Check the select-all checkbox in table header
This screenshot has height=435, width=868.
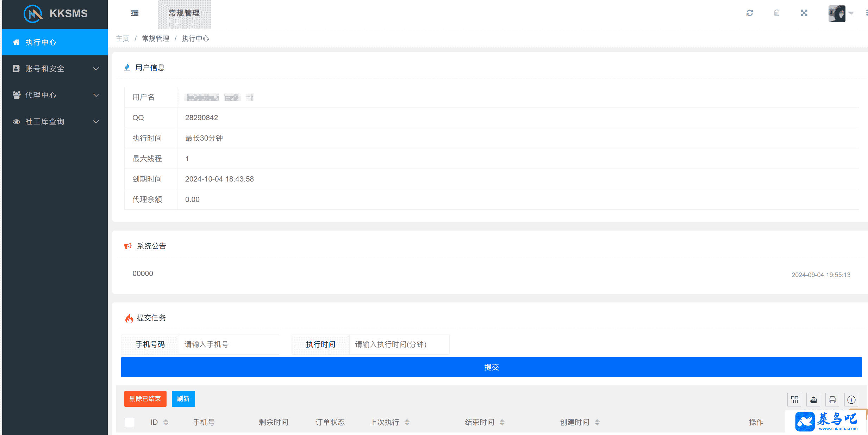(x=129, y=422)
